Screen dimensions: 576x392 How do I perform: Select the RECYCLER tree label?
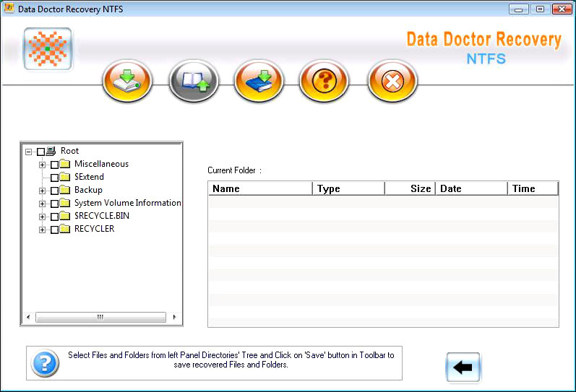(95, 229)
